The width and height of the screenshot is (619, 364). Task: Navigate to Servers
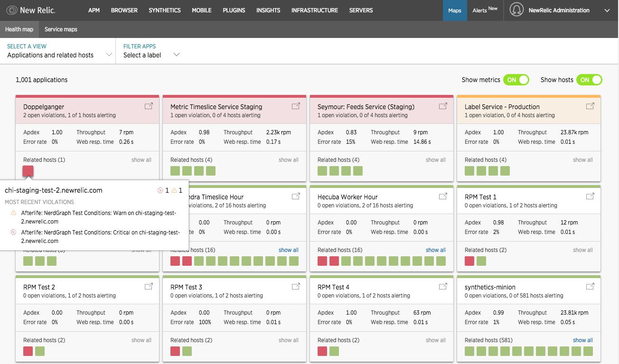[361, 10]
